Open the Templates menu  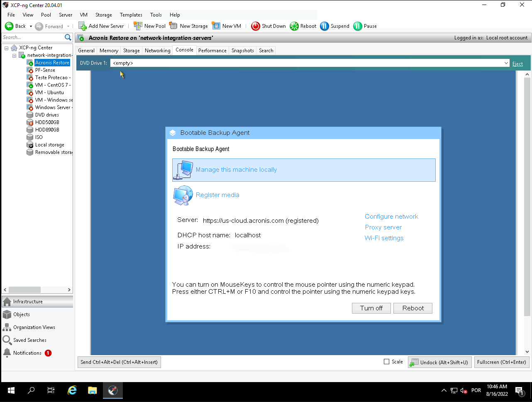pos(131,15)
